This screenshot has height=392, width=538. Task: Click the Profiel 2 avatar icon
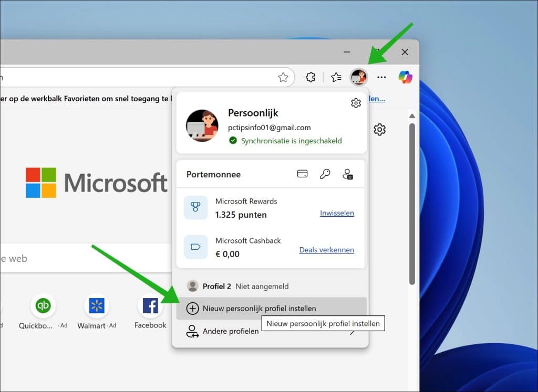point(192,286)
